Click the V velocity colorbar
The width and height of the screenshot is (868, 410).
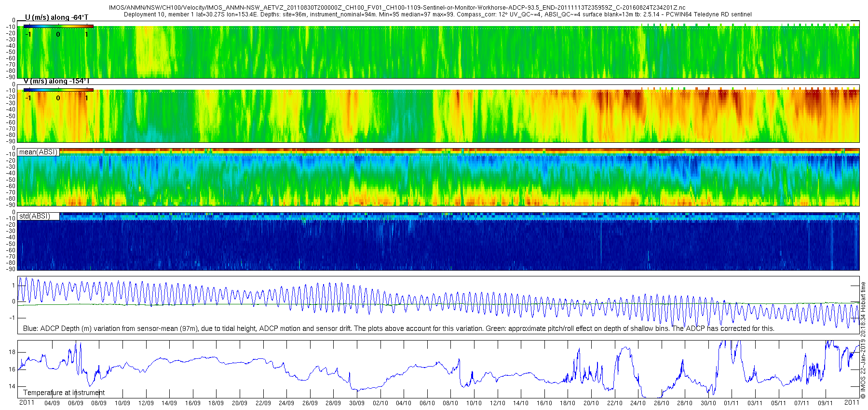(58, 90)
